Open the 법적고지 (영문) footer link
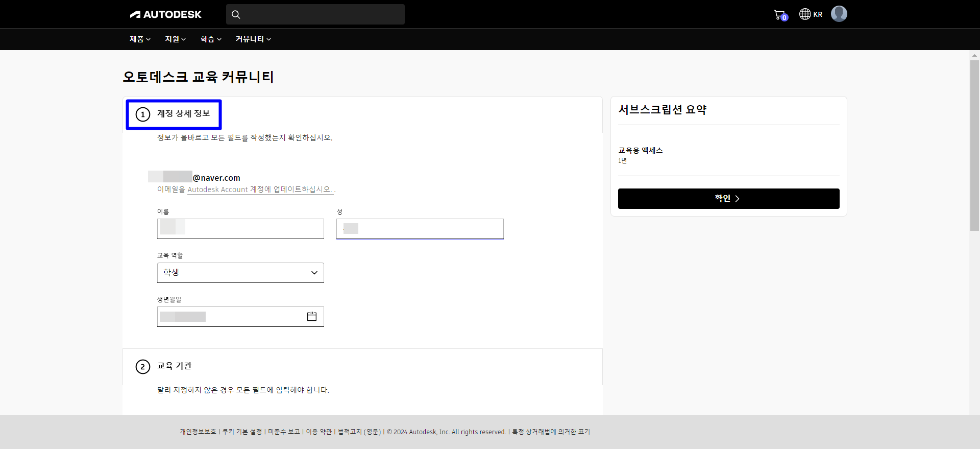The image size is (980, 449). point(359,432)
